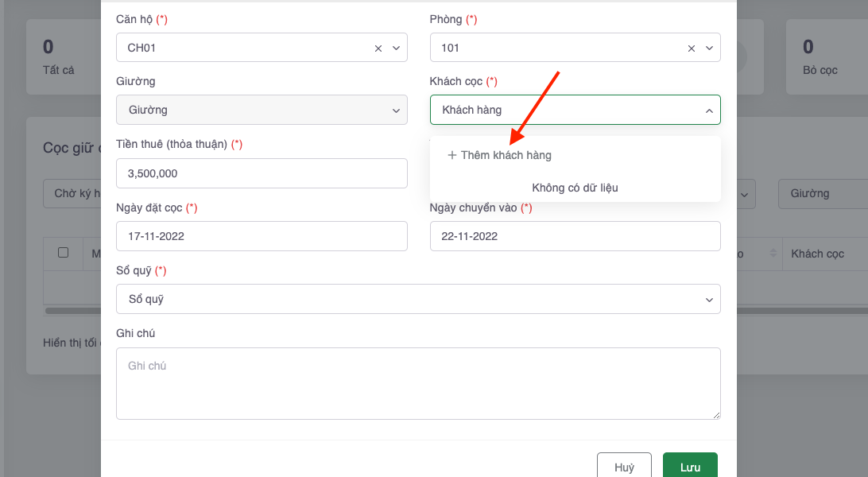Screen dimensions: 868x477
Task: Select the Không có dữ liệu entry
Action: tap(575, 188)
